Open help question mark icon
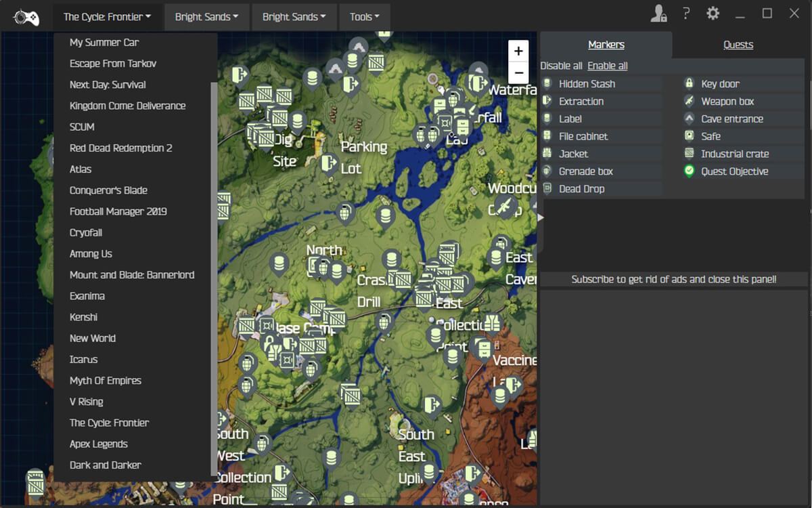This screenshot has width=812, height=508. point(686,14)
